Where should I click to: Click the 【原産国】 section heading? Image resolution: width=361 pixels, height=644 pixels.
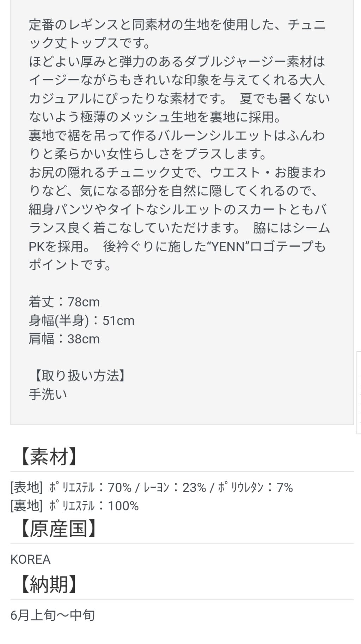tap(58, 529)
